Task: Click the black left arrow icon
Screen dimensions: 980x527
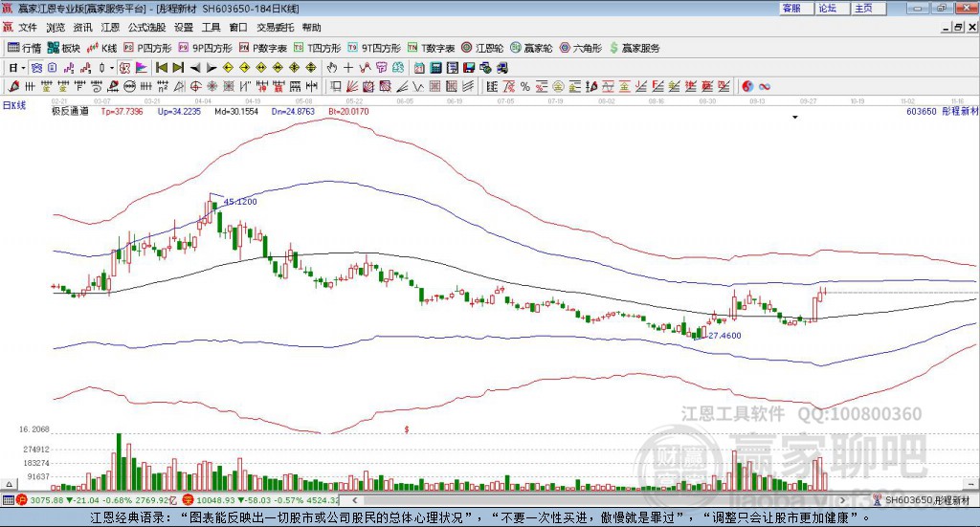Action: pyautogui.click(x=195, y=68)
